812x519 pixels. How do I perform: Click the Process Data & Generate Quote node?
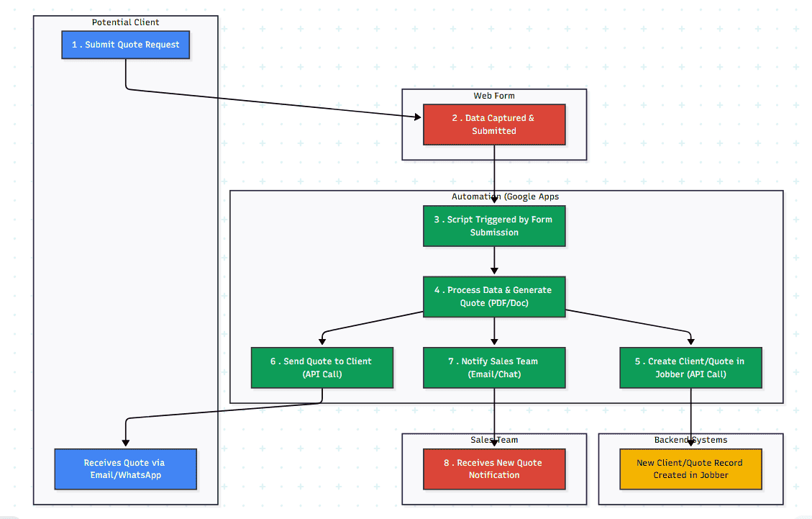(x=493, y=297)
